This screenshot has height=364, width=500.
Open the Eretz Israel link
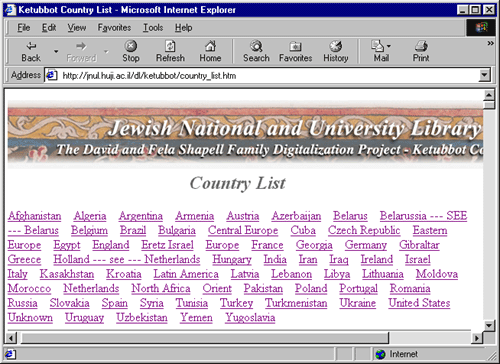tap(167, 245)
